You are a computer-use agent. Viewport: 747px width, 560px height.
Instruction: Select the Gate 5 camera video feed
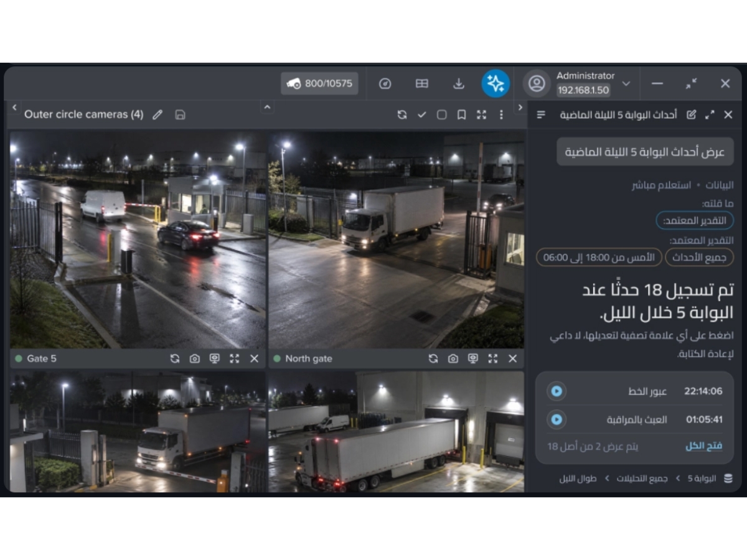pos(138,240)
